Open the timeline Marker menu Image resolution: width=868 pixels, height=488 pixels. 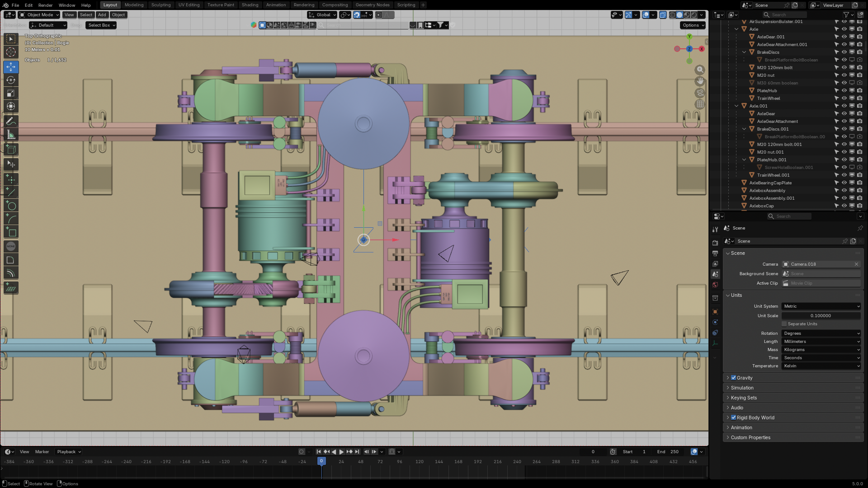pyautogui.click(x=42, y=452)
